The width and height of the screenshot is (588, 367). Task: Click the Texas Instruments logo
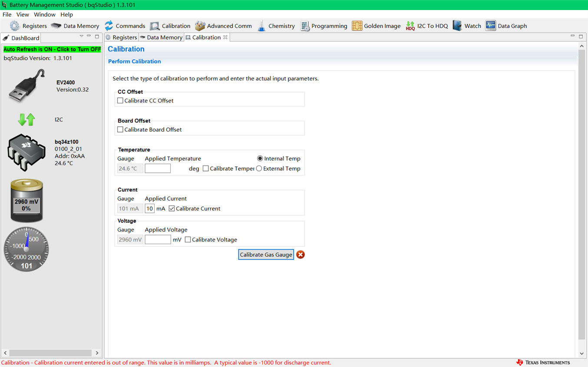tap(543, 362)
